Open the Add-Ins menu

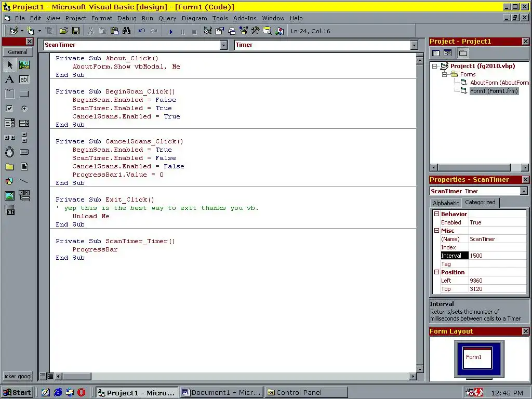tap(245, 18)
